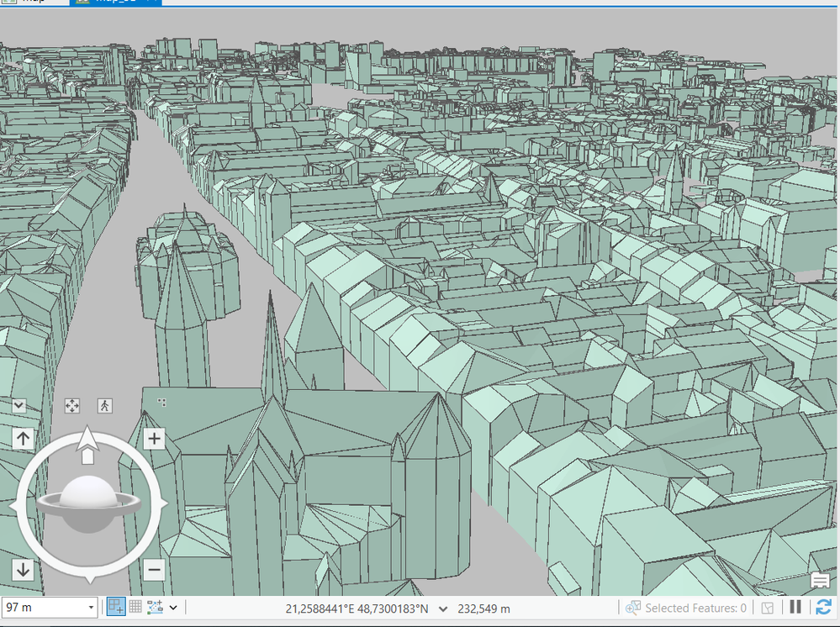This screenshot has height=627, width=840.
Task: Click the navigator center globe to orbit
Action: (87, 502)
